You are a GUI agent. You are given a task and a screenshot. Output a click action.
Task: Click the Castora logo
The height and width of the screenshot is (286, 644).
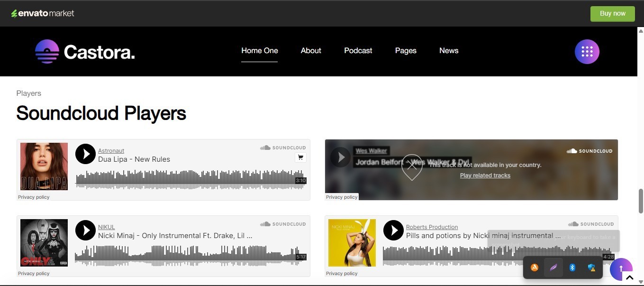[x=85, y=52]
